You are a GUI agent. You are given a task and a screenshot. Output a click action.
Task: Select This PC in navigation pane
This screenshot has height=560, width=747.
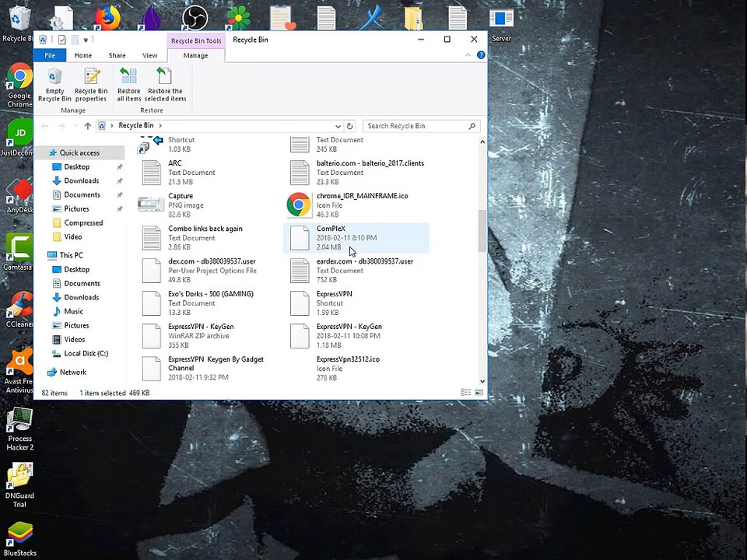tap(71, 255)
